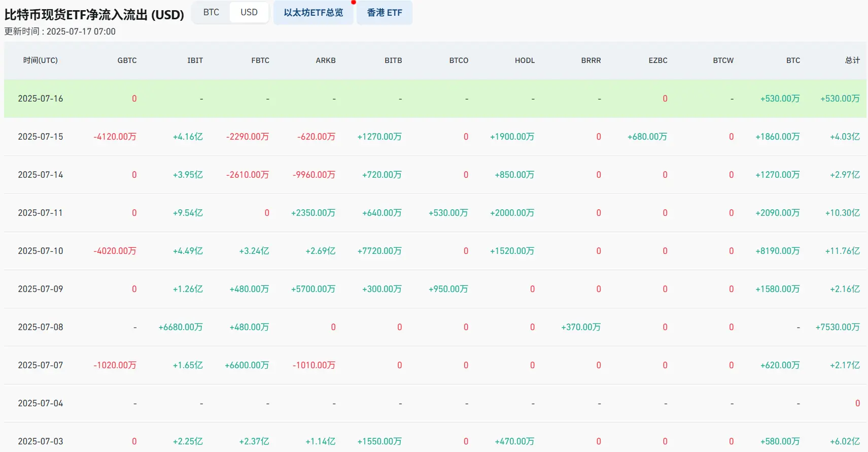
Task: Click the EZBC column header
Action: click(658, 60)
